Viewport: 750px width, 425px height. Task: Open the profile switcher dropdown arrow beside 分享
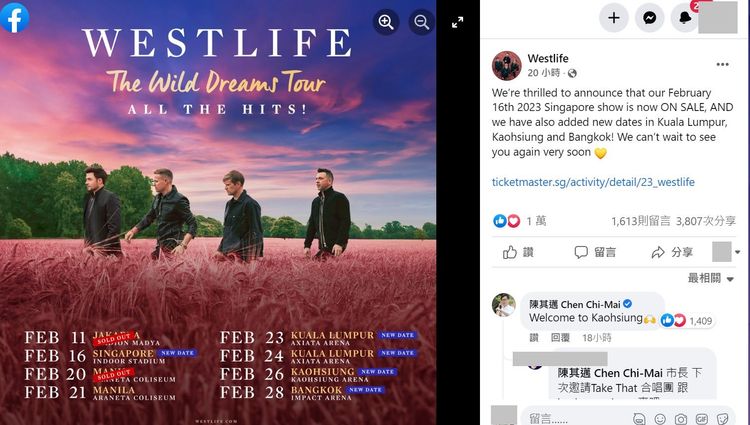pyautogui.click(x=738, y=252)
